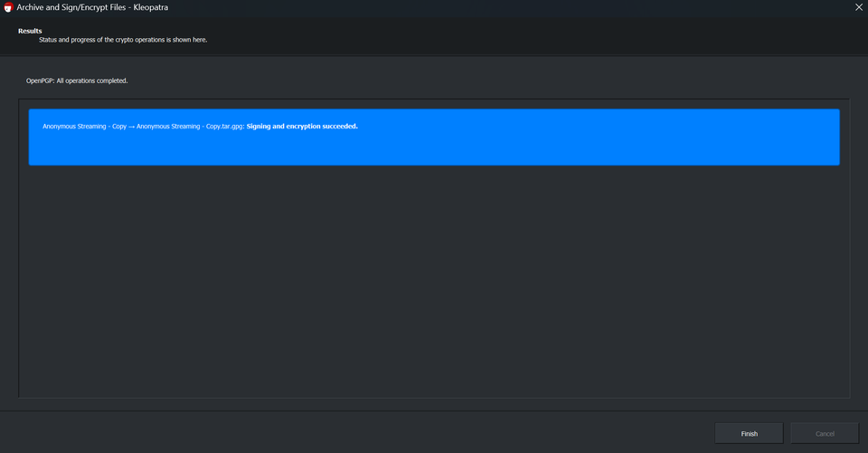The width and height of the screenshot is (868, 453).
Task: Click the word "OpenPGP" in status line
Action: (x=39, y=80)
